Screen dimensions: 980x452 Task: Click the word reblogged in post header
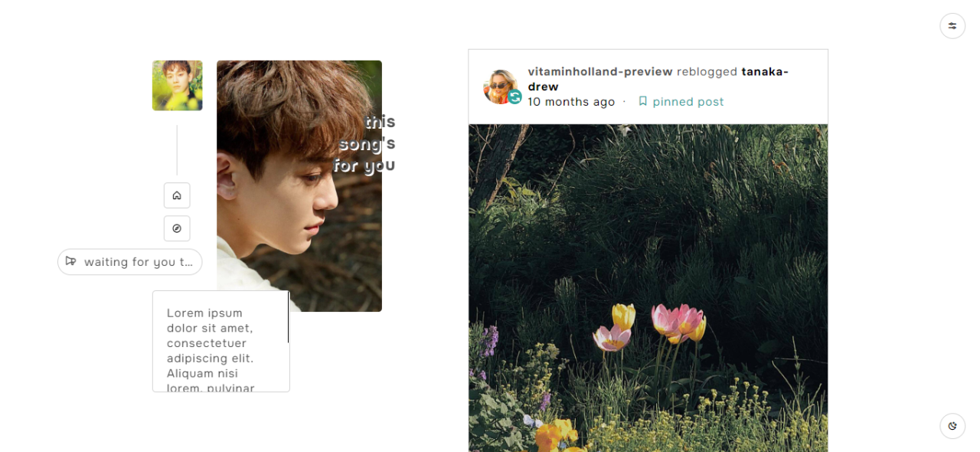(x=707, y=71)
